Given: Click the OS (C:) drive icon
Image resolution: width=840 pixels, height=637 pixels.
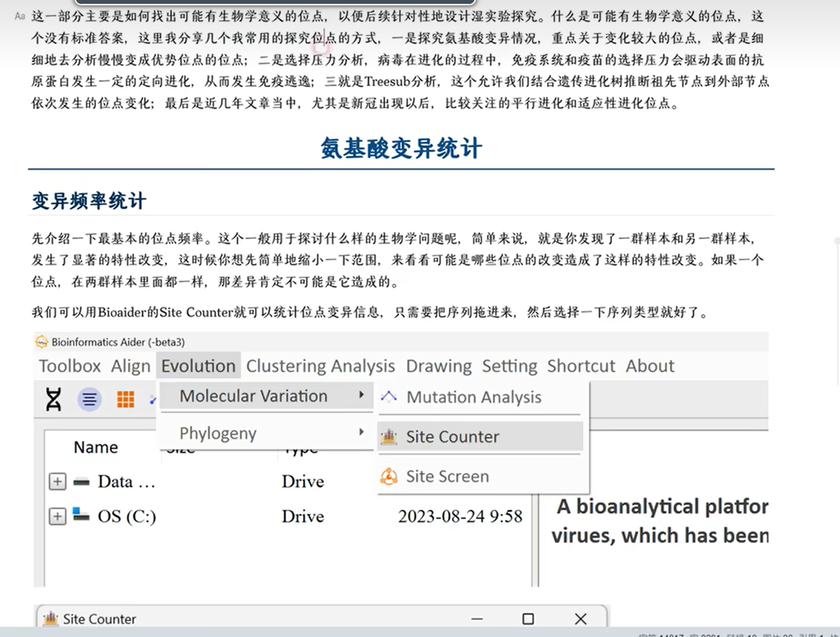Looking at the screenshot, I should coord(81,515).
